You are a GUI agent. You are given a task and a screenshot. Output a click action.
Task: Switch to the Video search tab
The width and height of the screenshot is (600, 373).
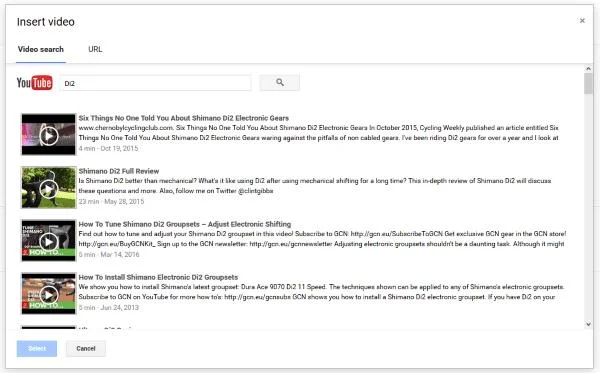coord(41,49)
